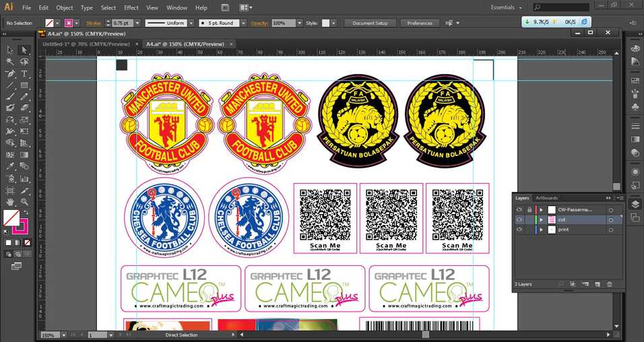Open the Uniform width profile dropdown
Image resolution: width=644 pixels, height=342 pixels.
(x=191, y=24)
